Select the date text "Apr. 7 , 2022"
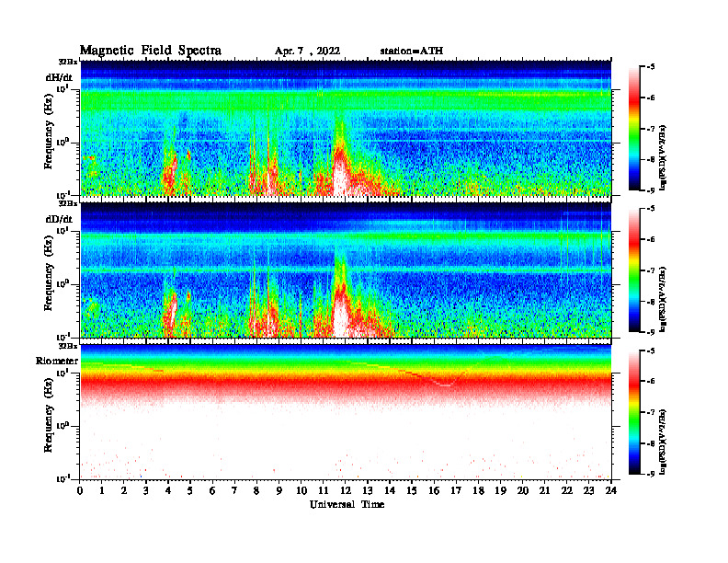Screen dimensions: 728x563 [x=307, y=52]
